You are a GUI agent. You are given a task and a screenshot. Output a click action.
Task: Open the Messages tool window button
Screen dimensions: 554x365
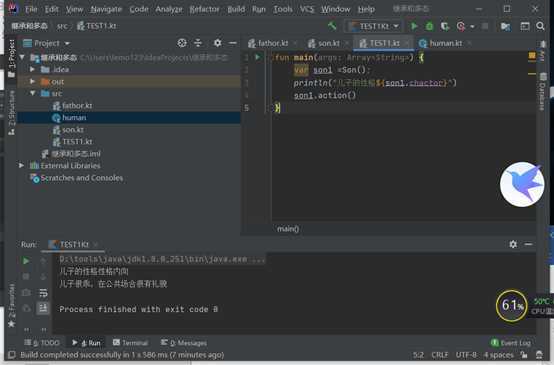(x=184, y=343)
